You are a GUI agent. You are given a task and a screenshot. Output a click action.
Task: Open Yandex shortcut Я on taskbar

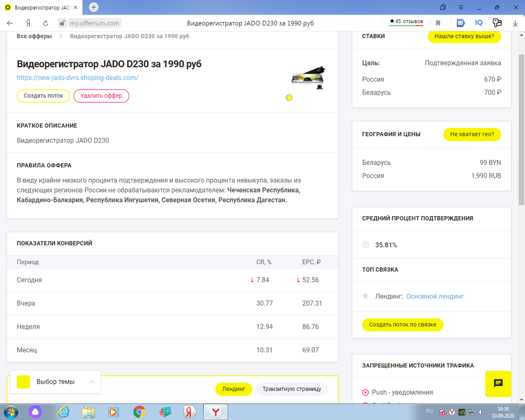tap(189, 412)
